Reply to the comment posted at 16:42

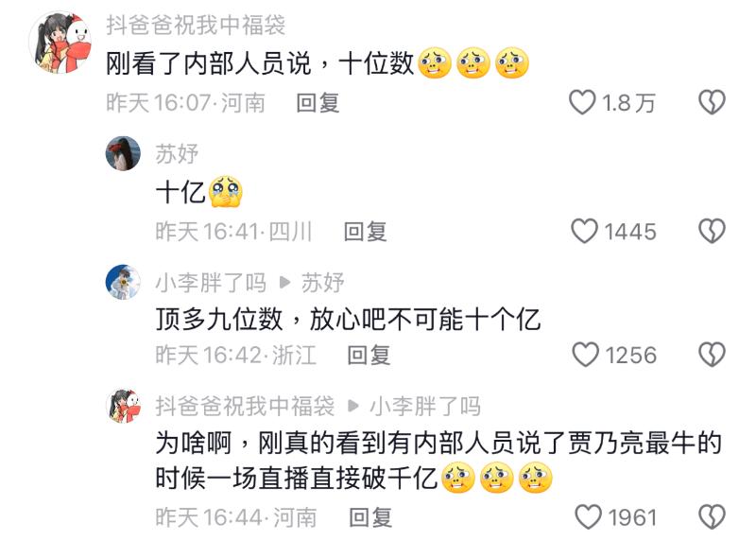pyautogui.click(x=369, y=356)
